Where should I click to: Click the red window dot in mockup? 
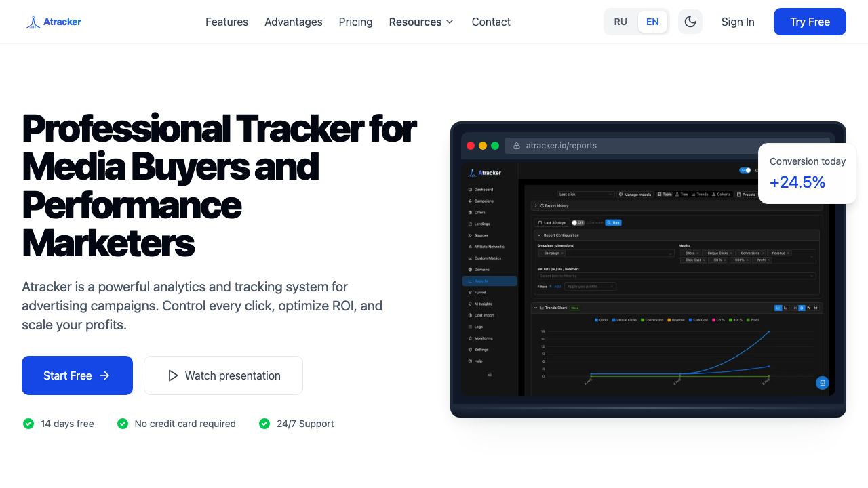click(x=471, y=146)
